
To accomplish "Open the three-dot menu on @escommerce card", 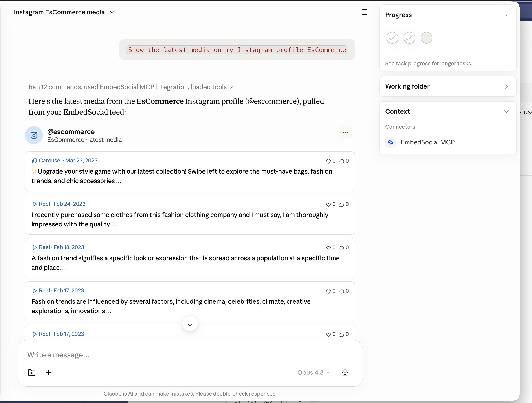I will (x=345, y=132).
